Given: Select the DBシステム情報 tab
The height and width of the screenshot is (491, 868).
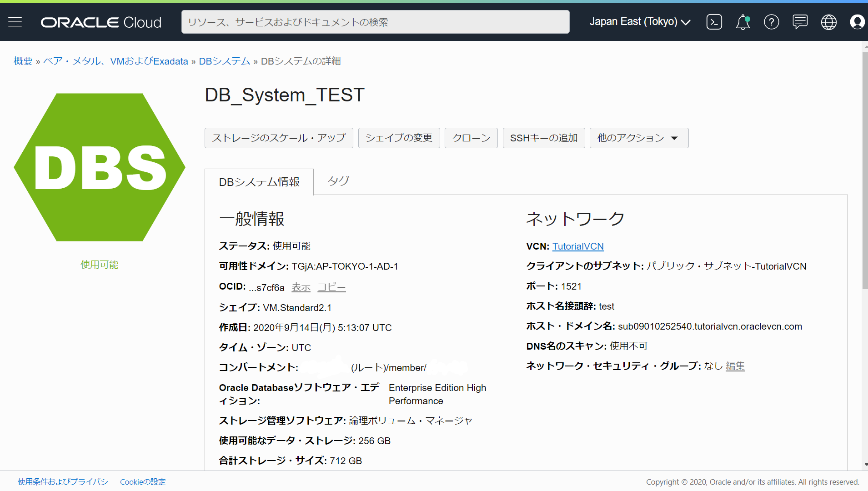Looking at the screenshot, I should click(x=259, y=181).
